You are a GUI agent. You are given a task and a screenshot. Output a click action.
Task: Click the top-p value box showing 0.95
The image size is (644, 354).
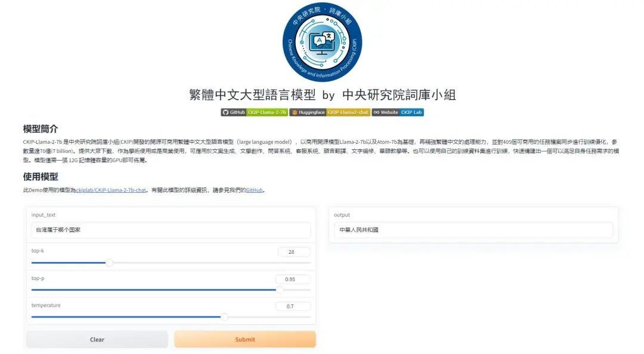click(293, 279)
